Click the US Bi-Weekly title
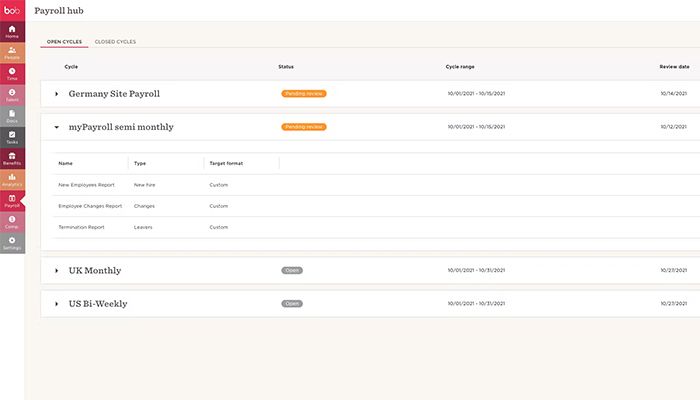The width and height of the screenshot is (700, 400). (98, 304)
